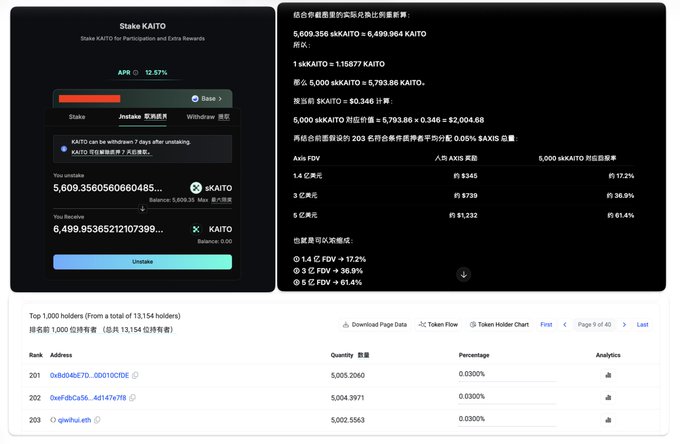Viewport: 680px width, 444px height.
Task: Jump to Last page of holders
Action: 642,324
